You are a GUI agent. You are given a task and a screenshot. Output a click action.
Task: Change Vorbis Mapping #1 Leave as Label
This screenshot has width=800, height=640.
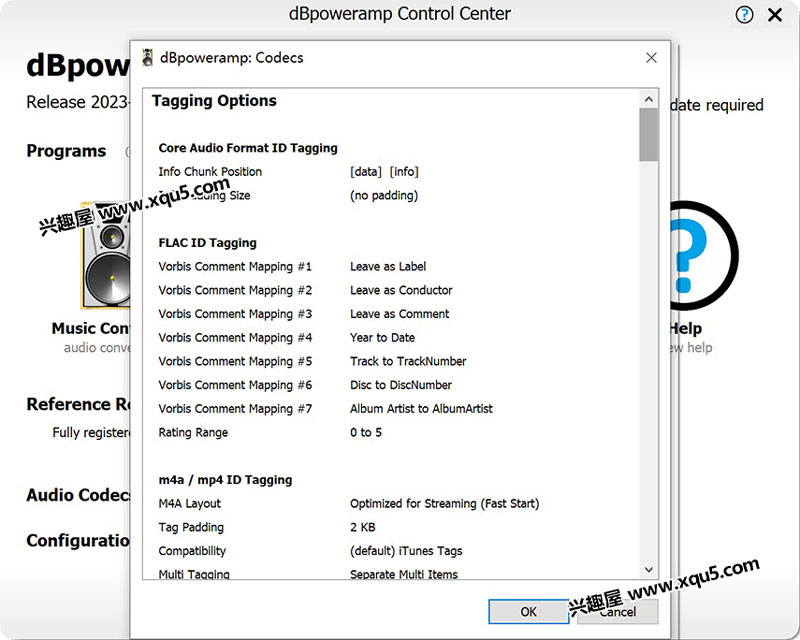(388, 266)
